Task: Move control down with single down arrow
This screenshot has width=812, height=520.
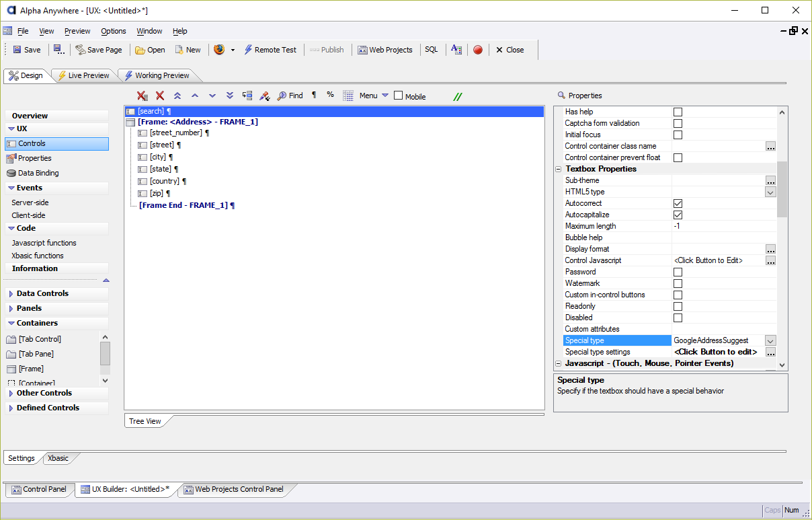Action: [x=212, y=96]
